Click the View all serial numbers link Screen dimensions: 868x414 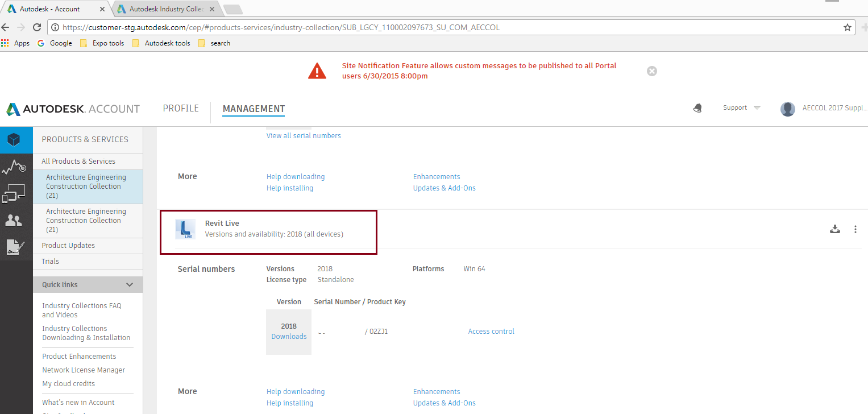click(303, 135)
